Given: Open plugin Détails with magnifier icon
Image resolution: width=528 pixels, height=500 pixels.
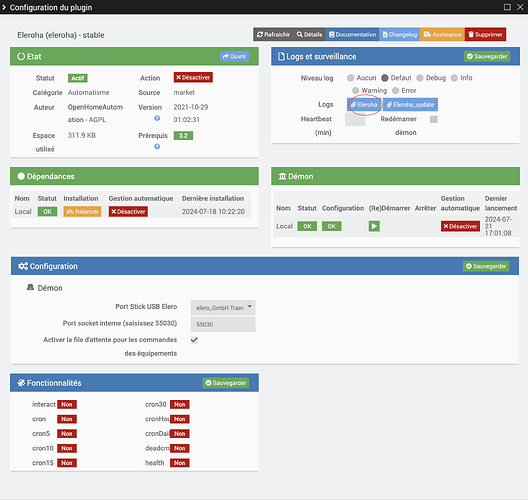Looking at the screenshot, I should pos(309,34).
